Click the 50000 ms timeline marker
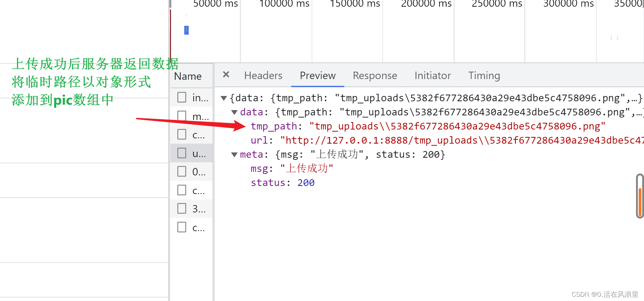Image resolution: width=644 pixels, height=301 pixels. tap(215, 4)
